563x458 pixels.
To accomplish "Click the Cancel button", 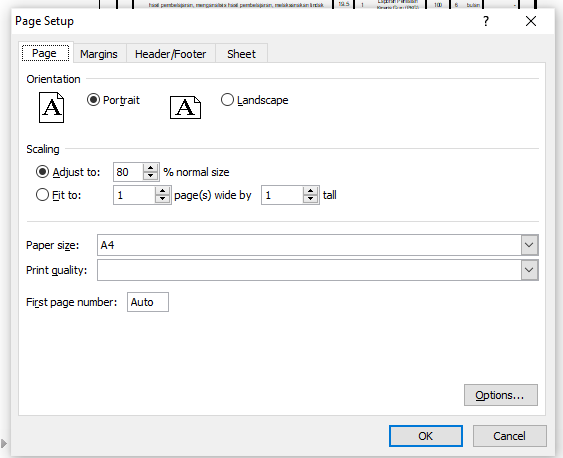I will tap(510, 436).
